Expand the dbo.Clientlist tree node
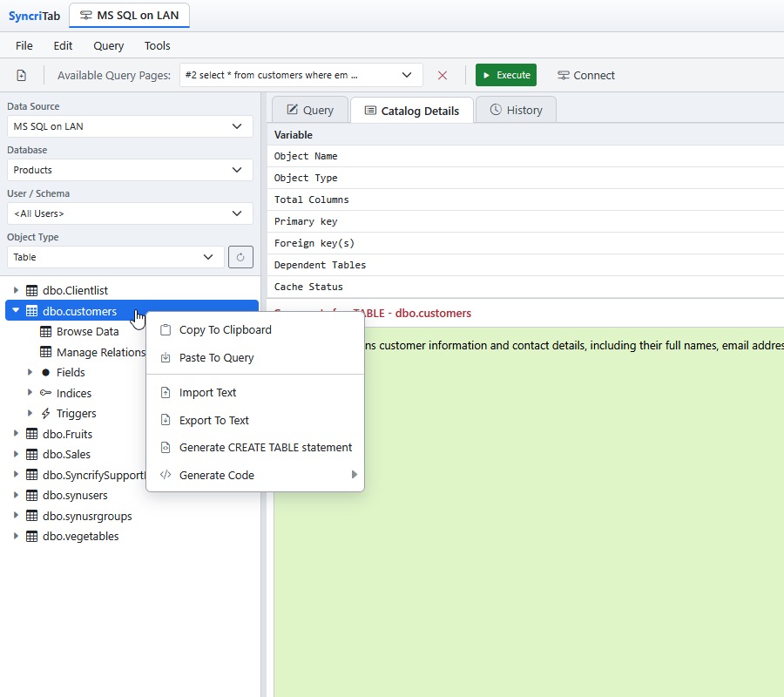784x697 pixels. 16,290
